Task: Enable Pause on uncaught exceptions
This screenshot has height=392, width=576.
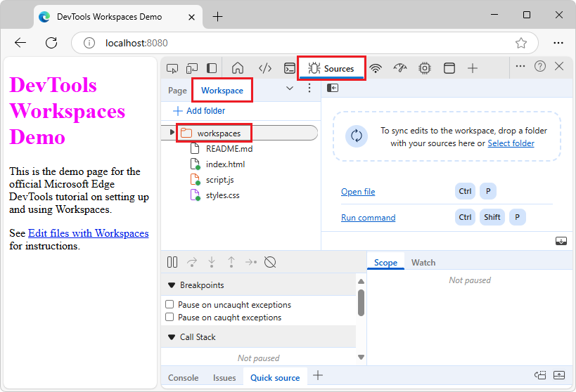Action: tap(169, 304)
